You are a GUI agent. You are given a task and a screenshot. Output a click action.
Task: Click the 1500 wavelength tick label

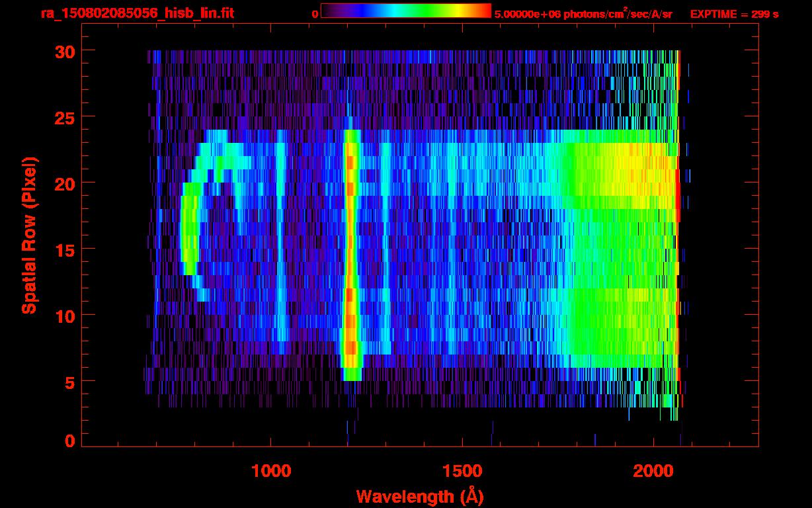point(462,471)
